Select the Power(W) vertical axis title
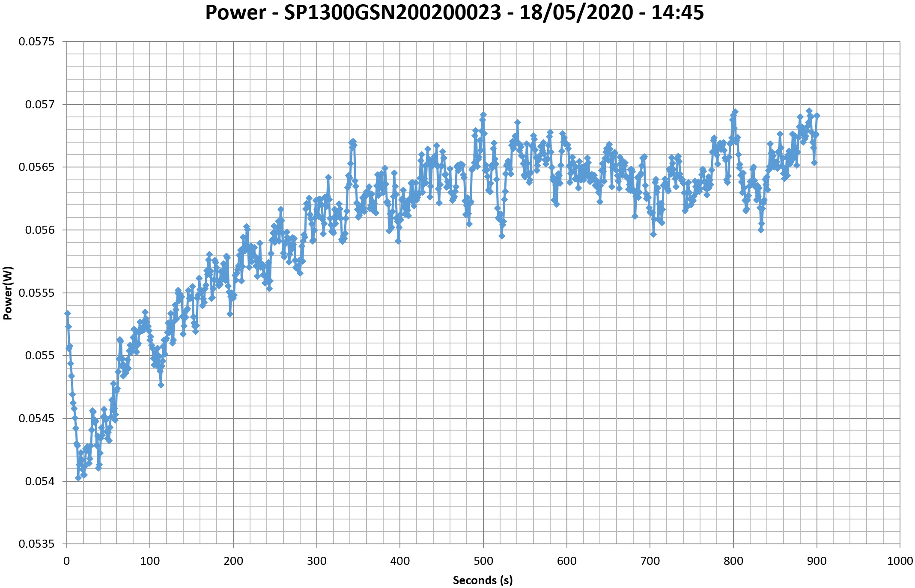The image size is (915, 588). pos(8,293)
